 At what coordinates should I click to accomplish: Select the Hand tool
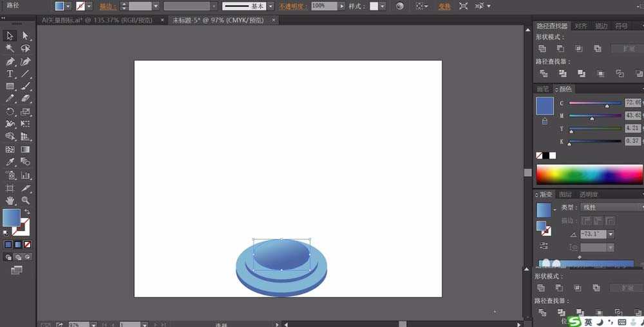pos(10,201)
